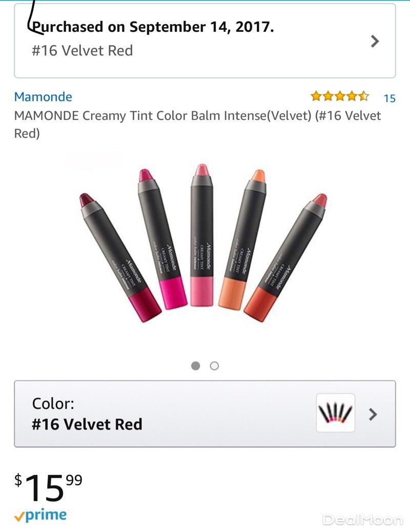410x532 pixels.
Task: Select the first image page dot
Action: [x=195, y=366]
